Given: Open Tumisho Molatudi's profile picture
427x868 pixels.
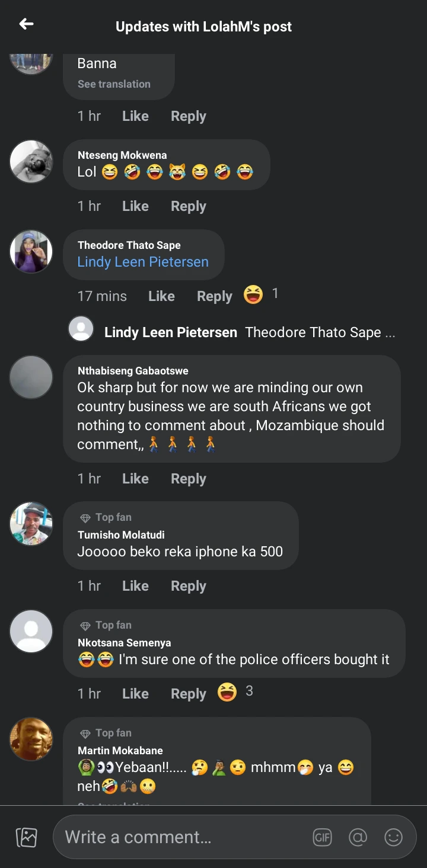Looking at the screenshot, I should pyautogui.click(x=31, y=524).
